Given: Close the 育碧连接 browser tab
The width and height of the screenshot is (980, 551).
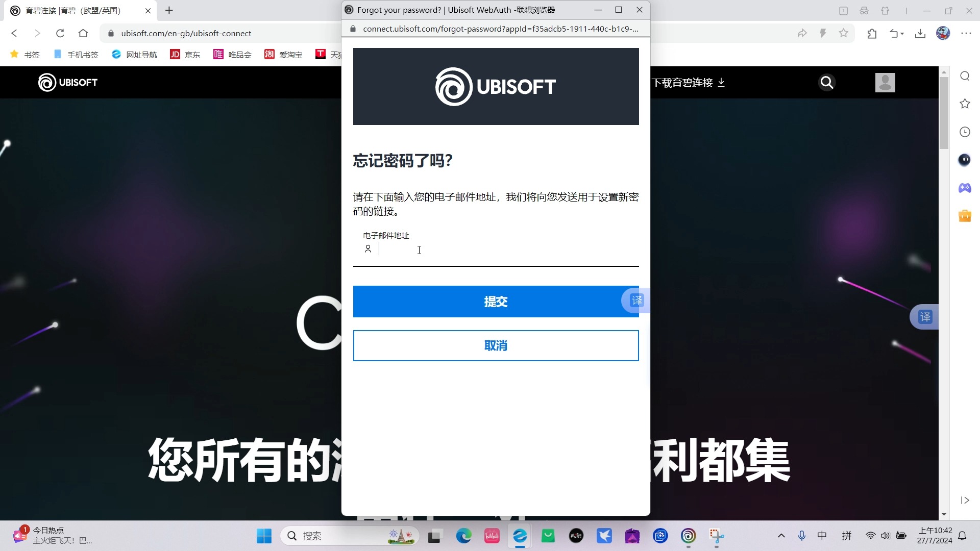Looking at the screenshot, I should [148, 10].
